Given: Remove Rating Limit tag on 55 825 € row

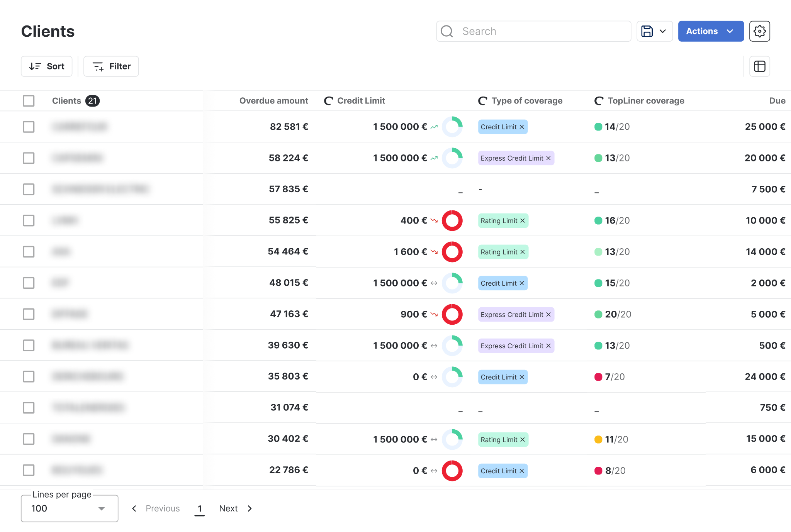Looking at the screenshot, I should point(523,221).
